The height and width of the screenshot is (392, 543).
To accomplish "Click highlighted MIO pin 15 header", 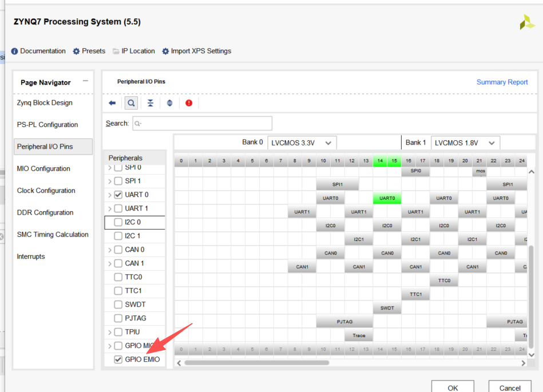I will click(394, 161).
